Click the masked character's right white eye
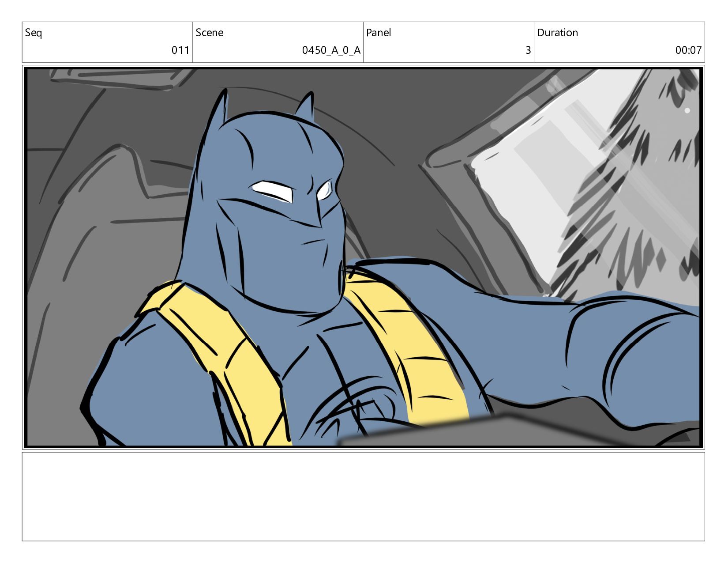728x563 pixels. tap(324, 190)
